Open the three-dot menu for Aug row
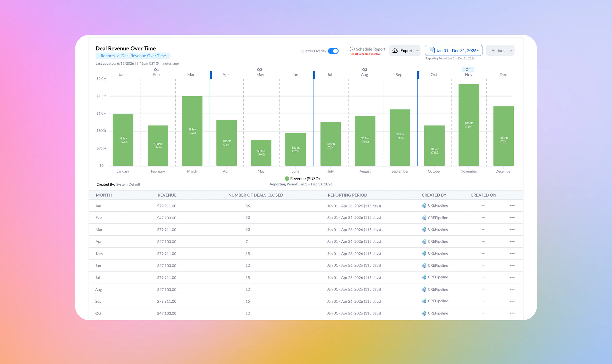This screenshot has height=364, width=612. point(512,289)
